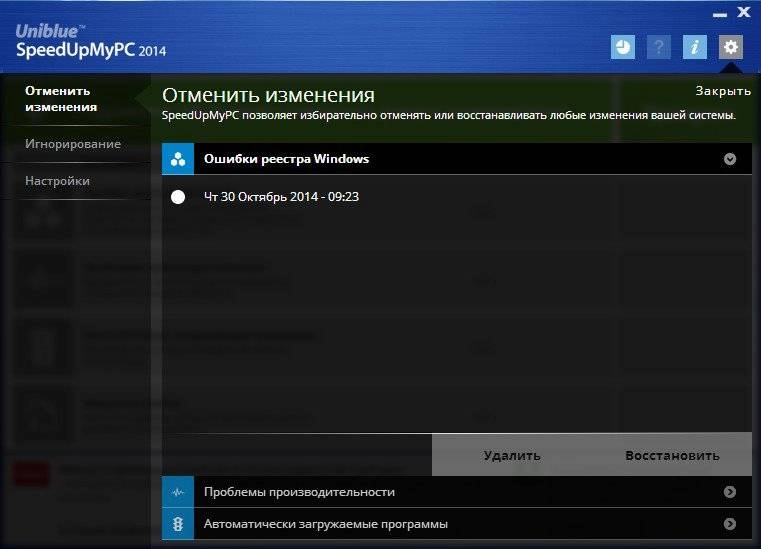761x549 pixels.
Task: Click the Windows registry errors section icon
Action: point(178,159)
